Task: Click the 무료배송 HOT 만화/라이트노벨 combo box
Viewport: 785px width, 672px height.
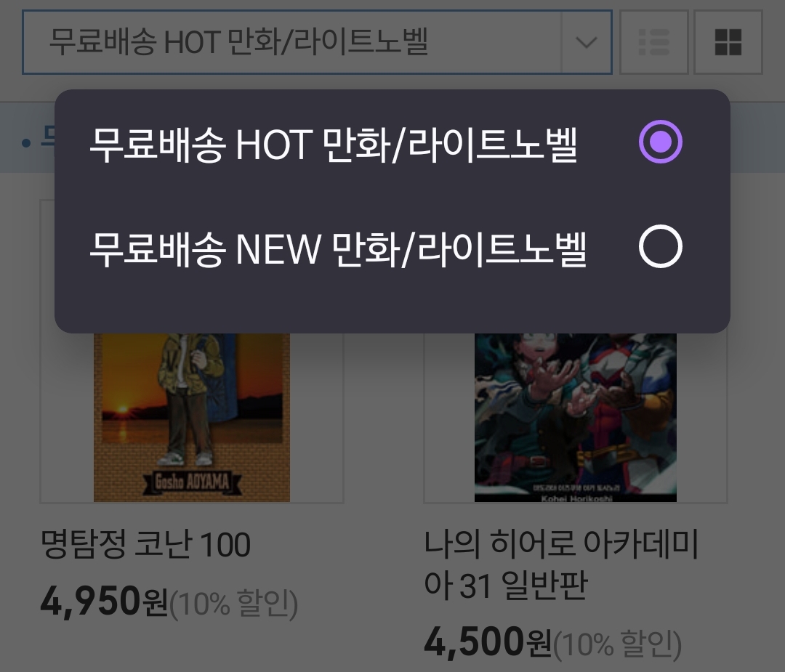Action: coord(317,42)
